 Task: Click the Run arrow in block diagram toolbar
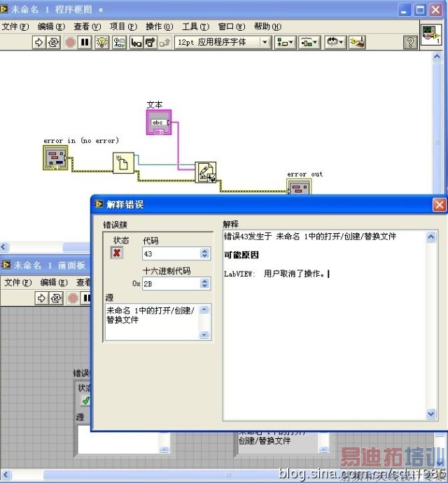pyautogui.click(x=38, y=42)
